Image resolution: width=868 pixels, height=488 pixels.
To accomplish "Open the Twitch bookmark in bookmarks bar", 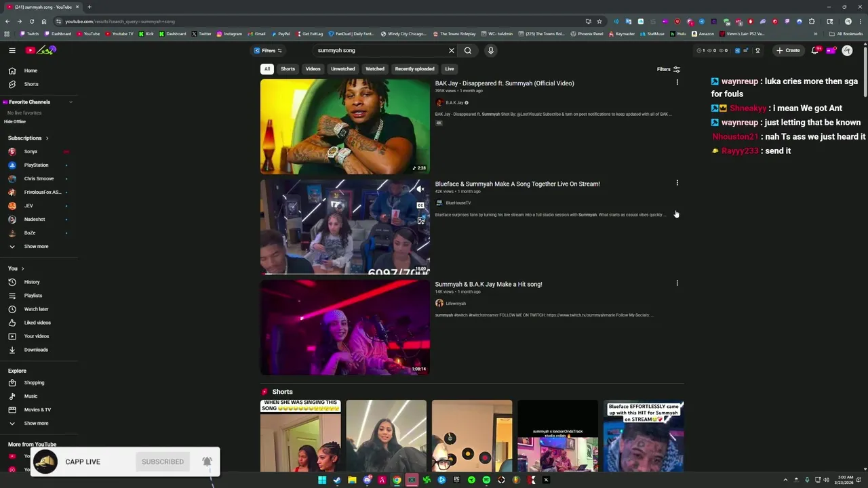I will (29, 34).
